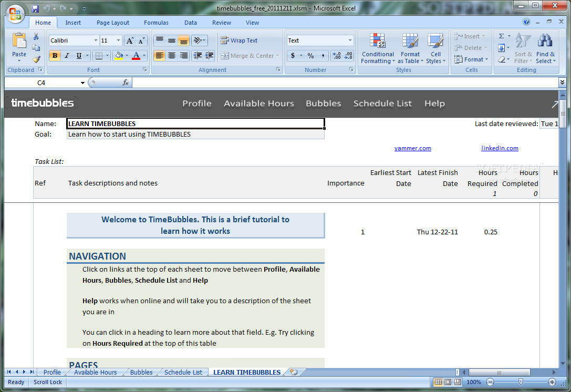Go to Available Hours in timebubbles header
The image size is (571, 392).
point(258,104)
